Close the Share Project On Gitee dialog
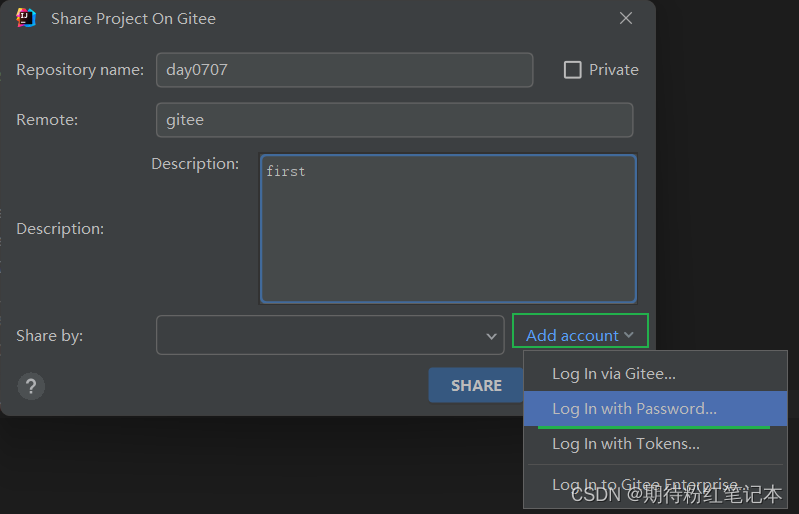The height and width of the screenshot is (514, 799). coord(626,18)
